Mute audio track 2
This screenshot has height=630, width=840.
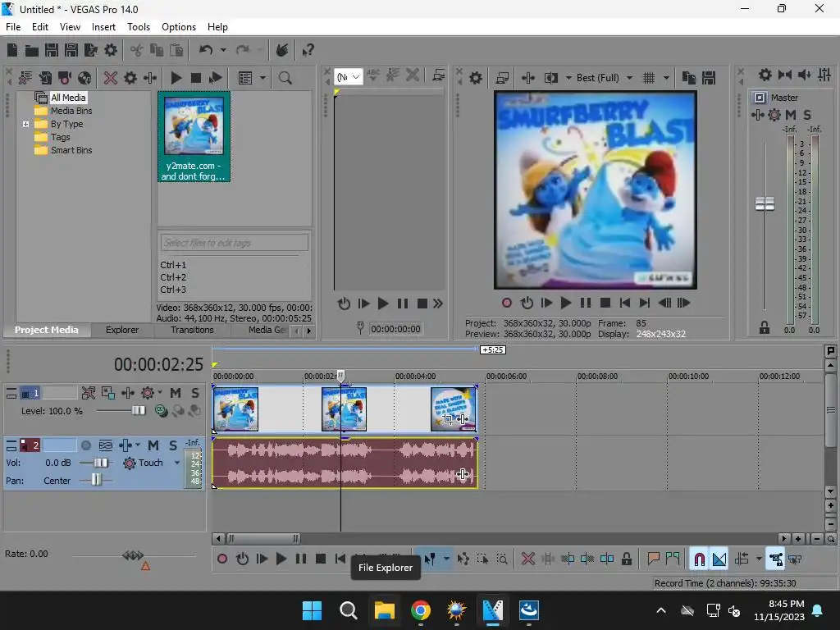click(153, 445)
